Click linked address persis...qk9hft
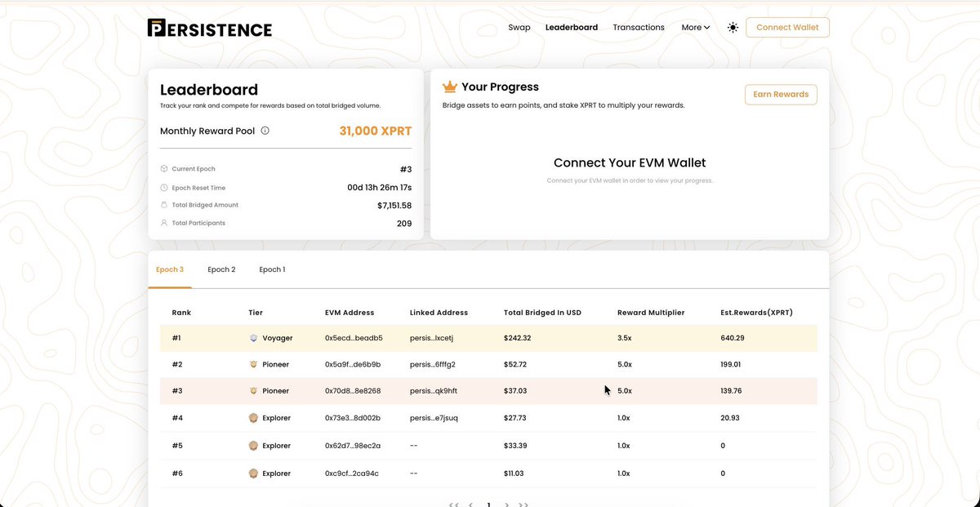Image resolution: width=980 pixels, height=507 pixels. pos(434,391)
